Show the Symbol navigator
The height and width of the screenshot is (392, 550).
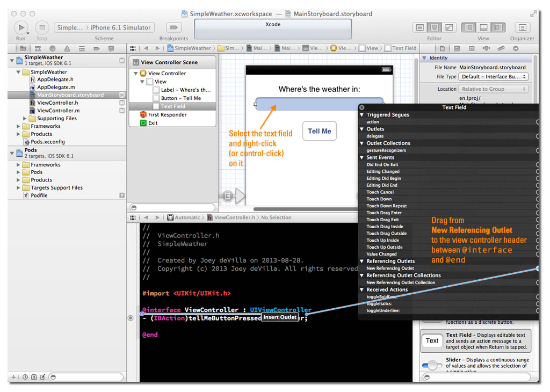(38, 48)
